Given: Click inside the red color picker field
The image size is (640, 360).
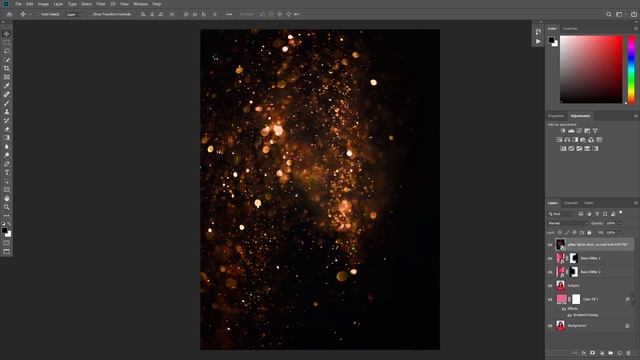Looking at the screenshot, I should [591, 69].
